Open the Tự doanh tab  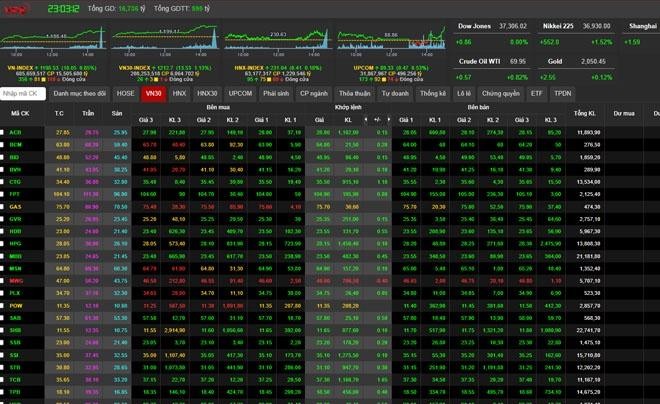click(x=395, y=93)
